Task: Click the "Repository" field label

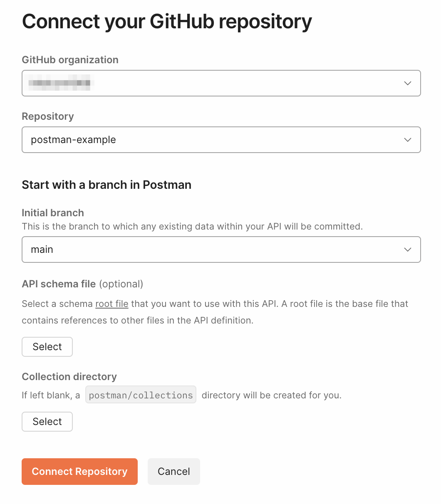Action: point(48,116)
